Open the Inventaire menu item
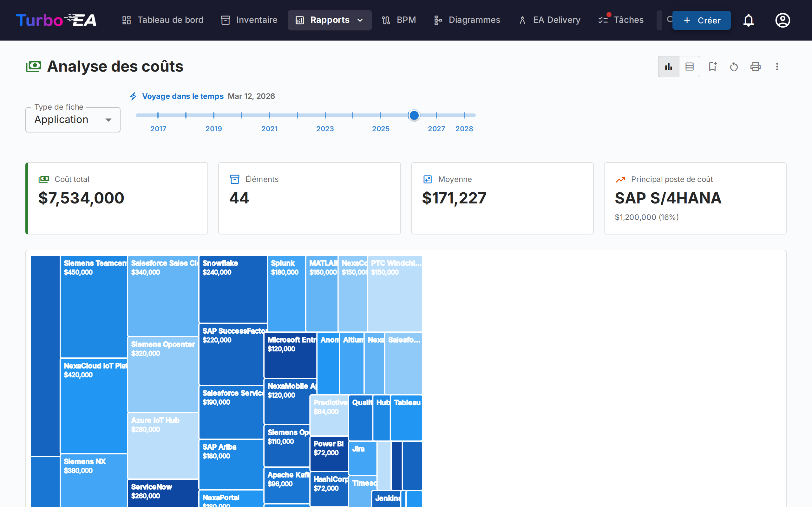This screenshot has width=812, height=507. click(249, 20)
